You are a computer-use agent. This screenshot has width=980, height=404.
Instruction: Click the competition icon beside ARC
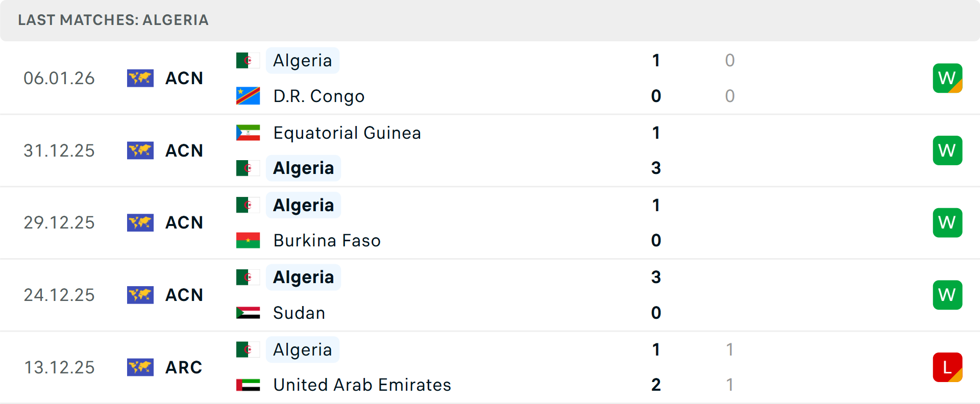[x=140, y=367]
